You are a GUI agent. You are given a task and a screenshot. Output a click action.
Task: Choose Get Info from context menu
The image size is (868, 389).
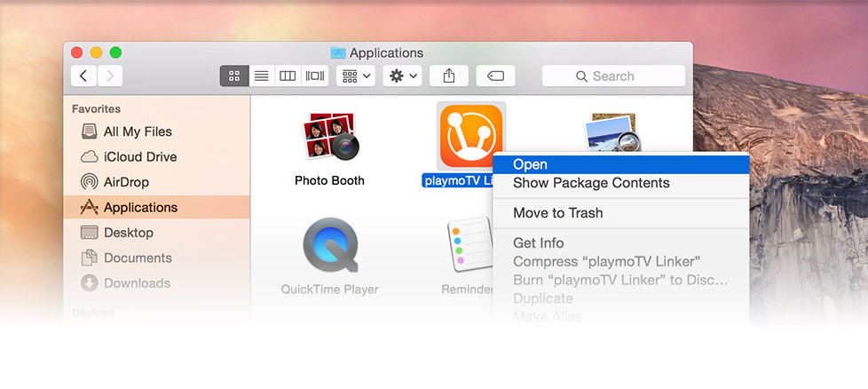tap(621, 242)
